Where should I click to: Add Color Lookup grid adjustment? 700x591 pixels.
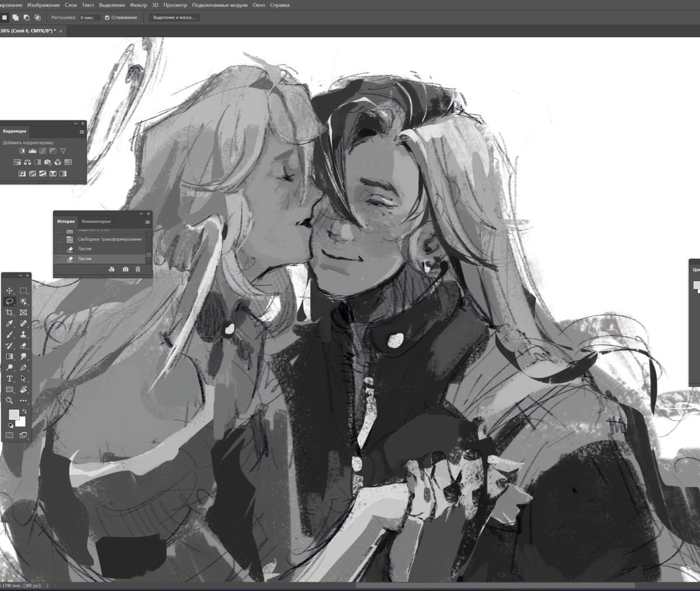[68, 162]
